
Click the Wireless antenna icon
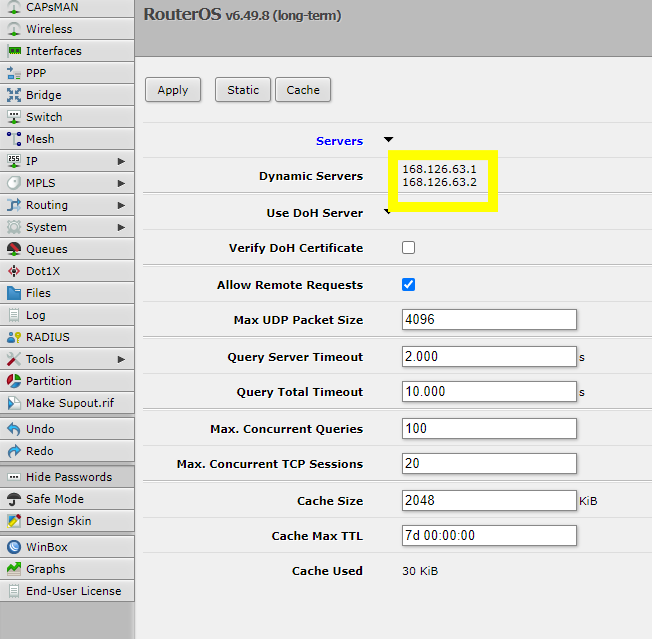point(14,29)
